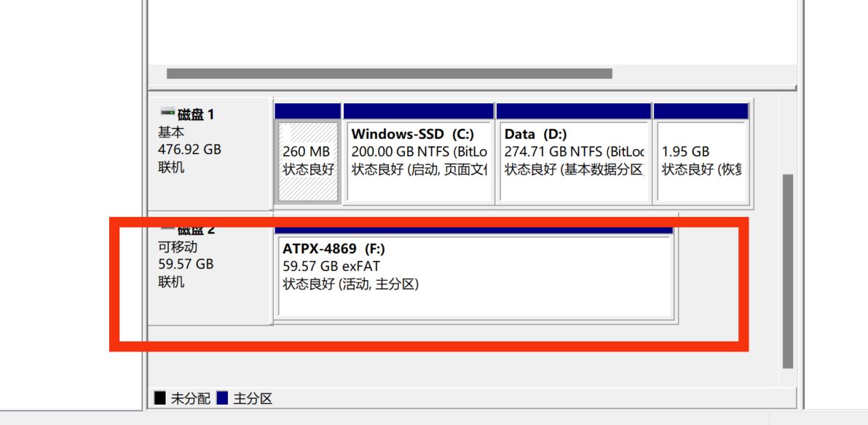Click the vertical scrollbar thumb of the disk view

pyautogui.click(x=788, y=271)
